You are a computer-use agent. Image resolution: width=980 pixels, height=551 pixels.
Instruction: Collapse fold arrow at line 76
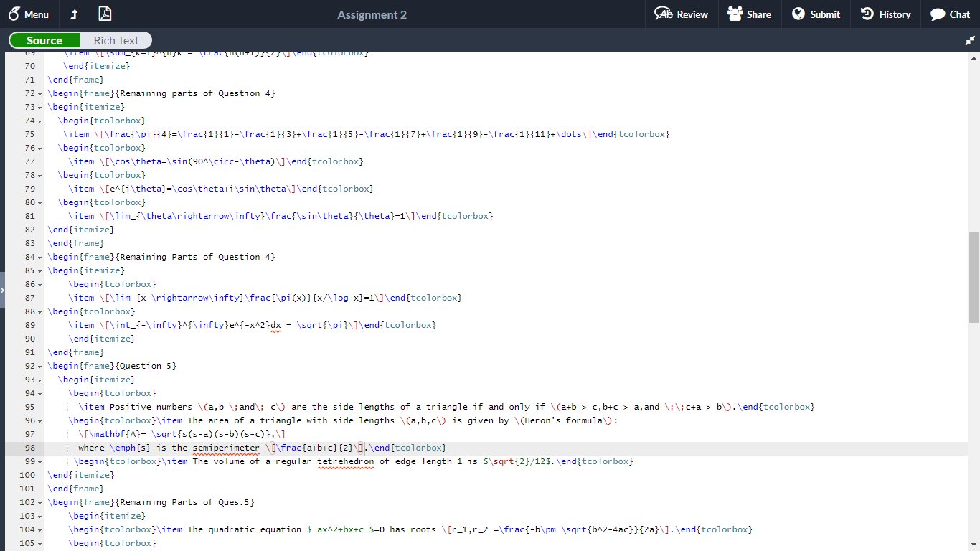(x=39, y=148)
